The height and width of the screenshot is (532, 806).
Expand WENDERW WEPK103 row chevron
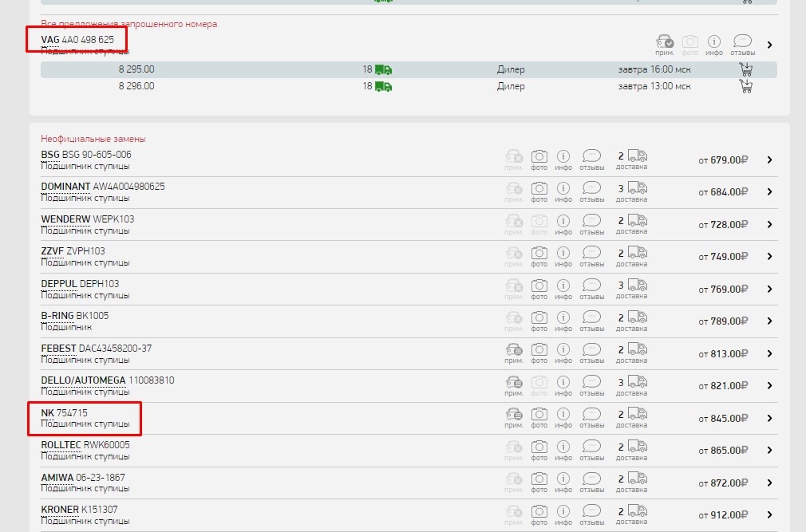click(769, 224)
